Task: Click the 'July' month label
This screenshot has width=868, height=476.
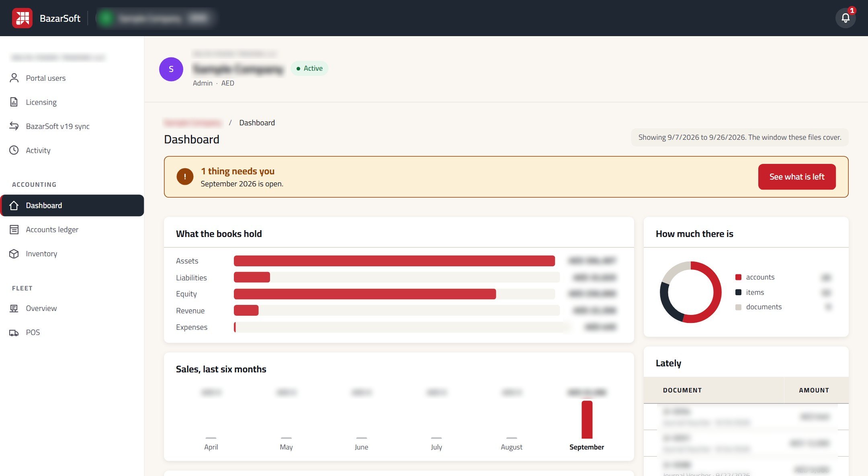Action: (x=436, y=447)
